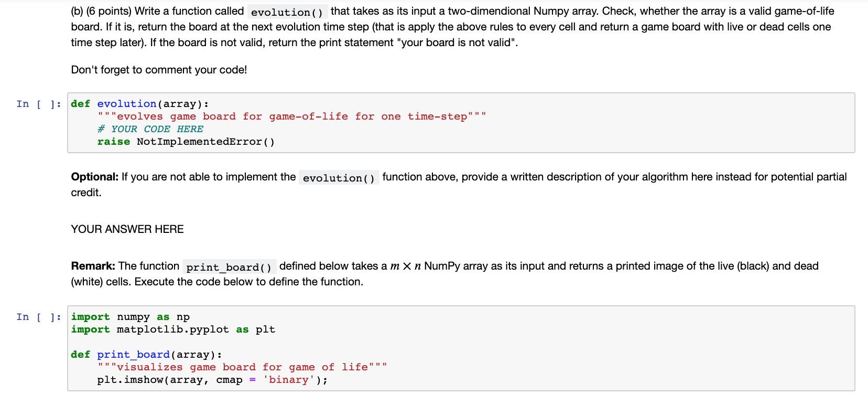Click the evolution function code cell
This screenshot has width=868, height=406.
click(461, 123)
